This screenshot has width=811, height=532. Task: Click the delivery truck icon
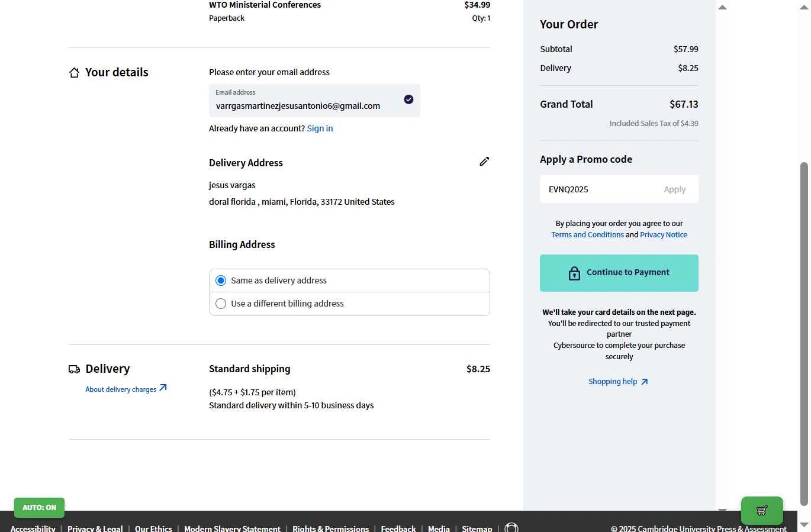tap(74, 369)
